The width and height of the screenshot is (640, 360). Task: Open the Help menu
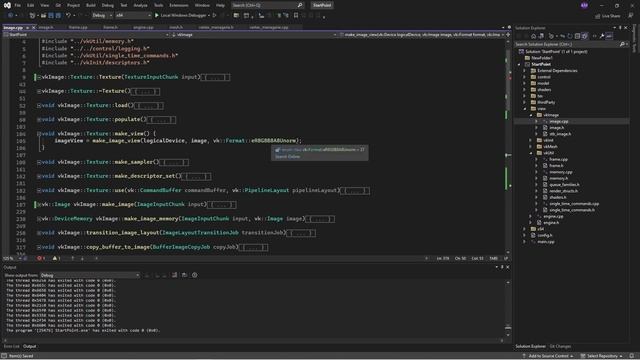coord(220,5)
